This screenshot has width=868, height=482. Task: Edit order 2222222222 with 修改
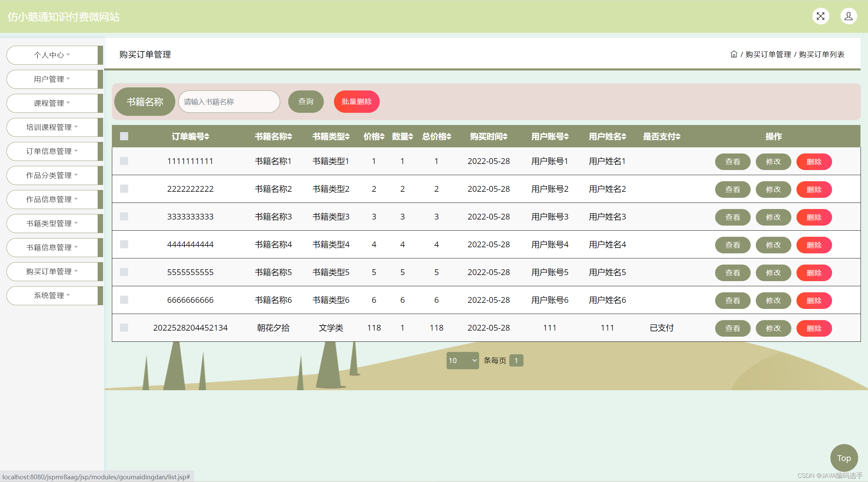tap(773, 189)
